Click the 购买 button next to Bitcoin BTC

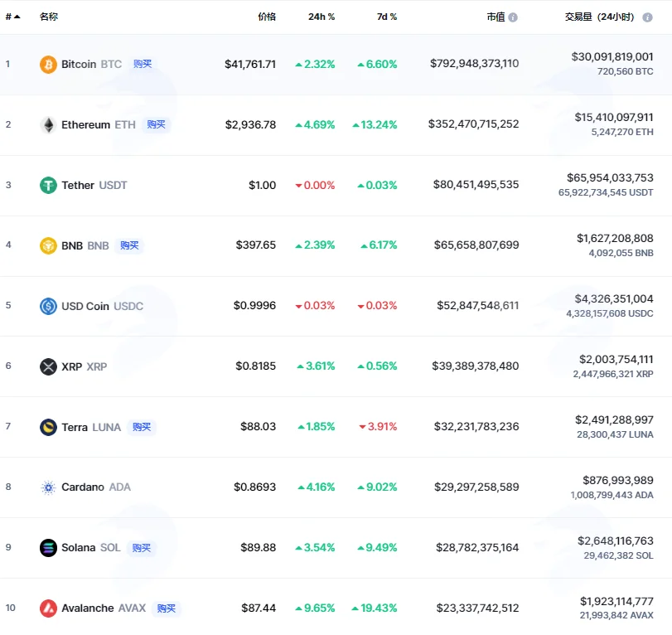click(143, 64)
